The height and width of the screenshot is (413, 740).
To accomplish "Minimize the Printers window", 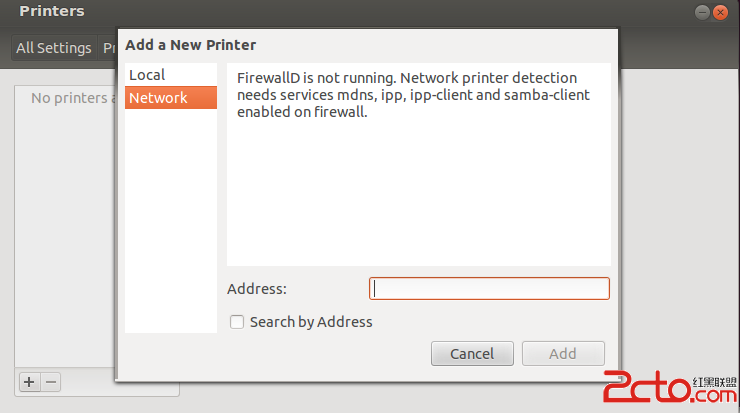I will click(x=702, y=12).
